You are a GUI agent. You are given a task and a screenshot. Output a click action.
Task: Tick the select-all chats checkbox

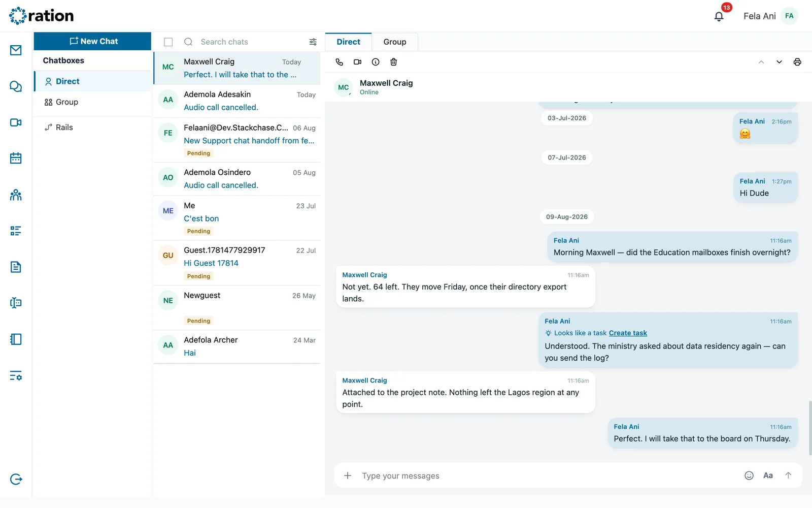[168, 42]
